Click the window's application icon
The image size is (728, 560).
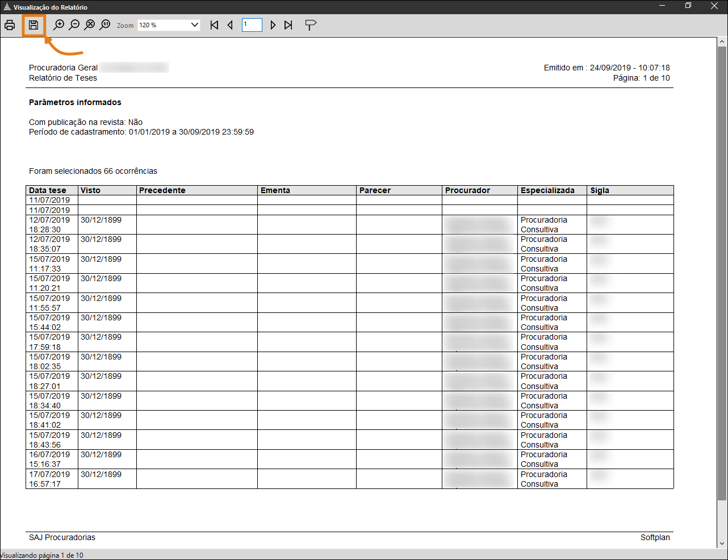pos(7,7)
